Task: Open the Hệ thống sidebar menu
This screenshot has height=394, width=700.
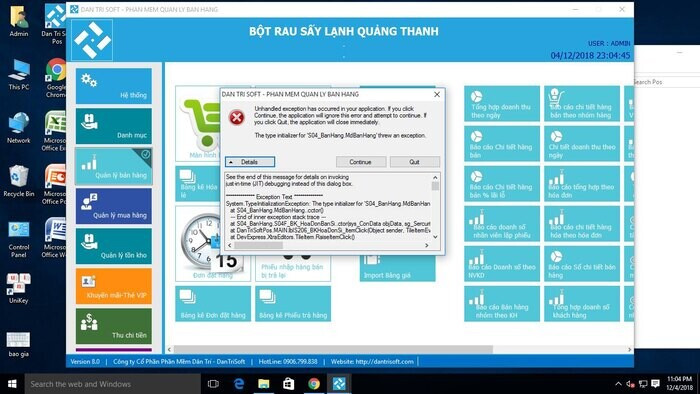Action: pos(113,86)
